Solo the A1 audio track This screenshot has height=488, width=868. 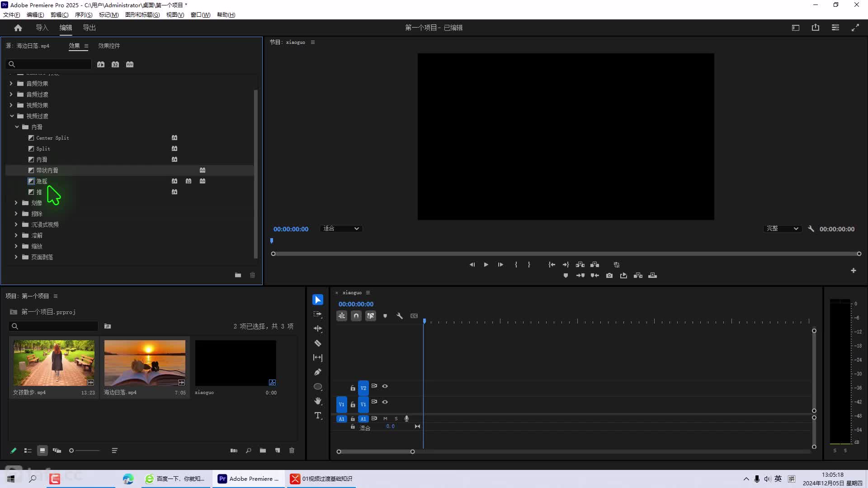point(396,419)
